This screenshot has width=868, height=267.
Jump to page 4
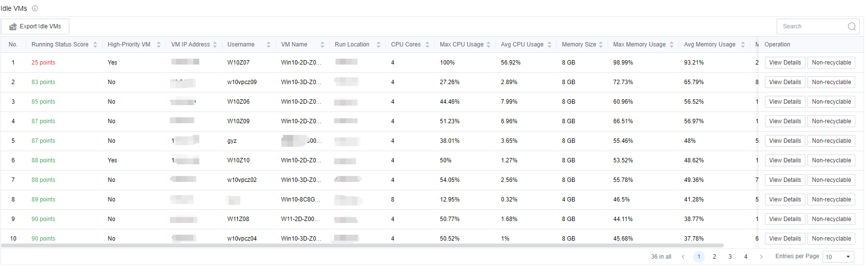pos(745,257)
